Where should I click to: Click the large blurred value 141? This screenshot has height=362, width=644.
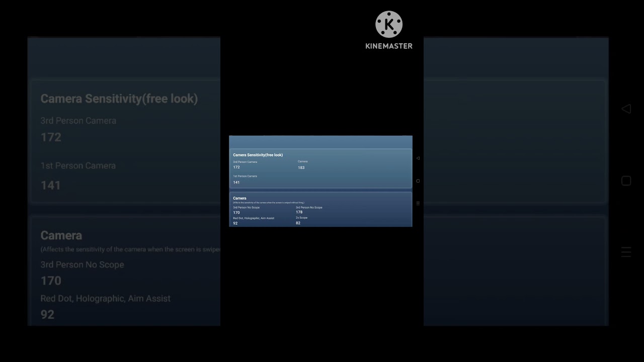coord(51,186)
